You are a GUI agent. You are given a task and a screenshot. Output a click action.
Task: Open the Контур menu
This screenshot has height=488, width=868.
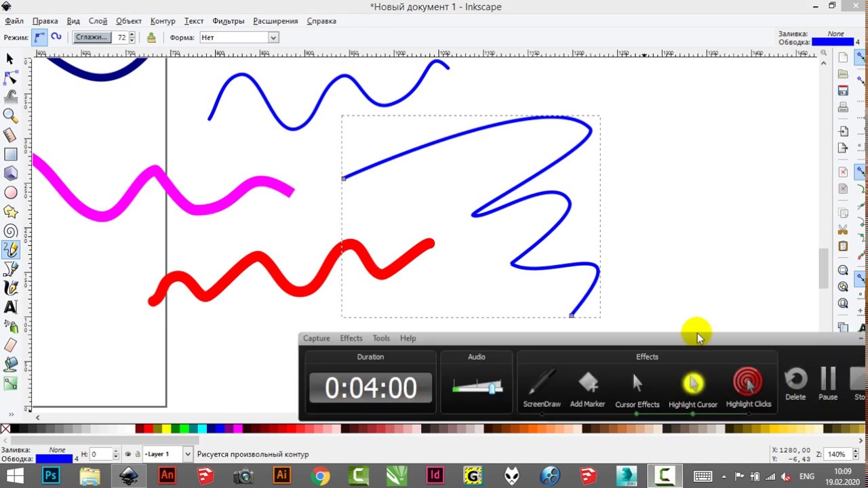(x=163, y=21)
